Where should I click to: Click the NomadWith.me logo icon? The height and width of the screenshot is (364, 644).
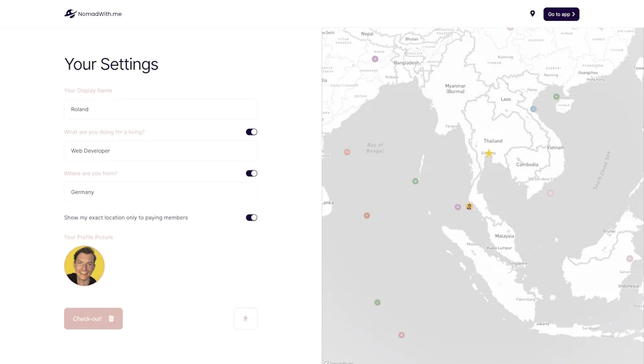point(70,14)
